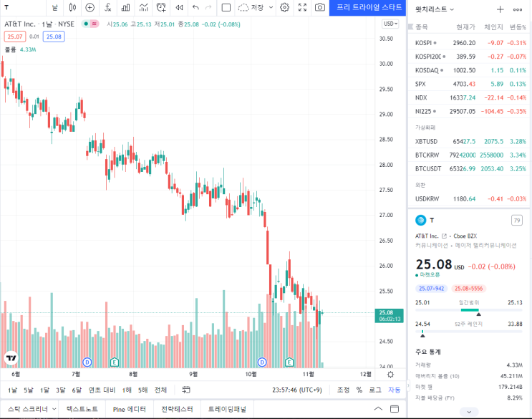Click the compare/add symbol plus icon
Screen dimensions: 532x419
pyautogui.click(x=90, y=7)
